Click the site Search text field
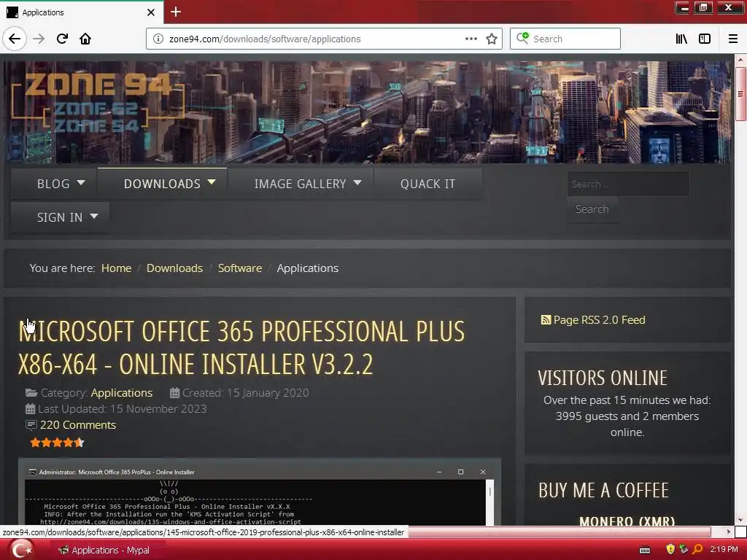The width and height of the screenshot is (747, 560). [628, 184]
